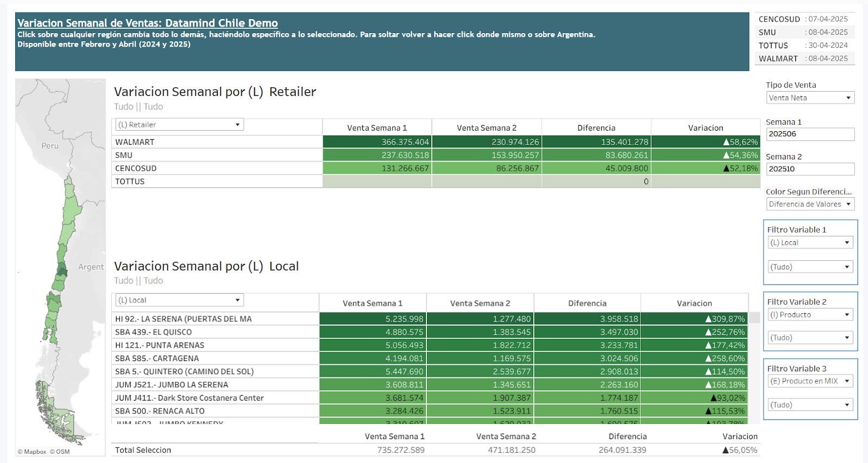Expand Color Segun Diferencia dropdown

tap(810, 204)
